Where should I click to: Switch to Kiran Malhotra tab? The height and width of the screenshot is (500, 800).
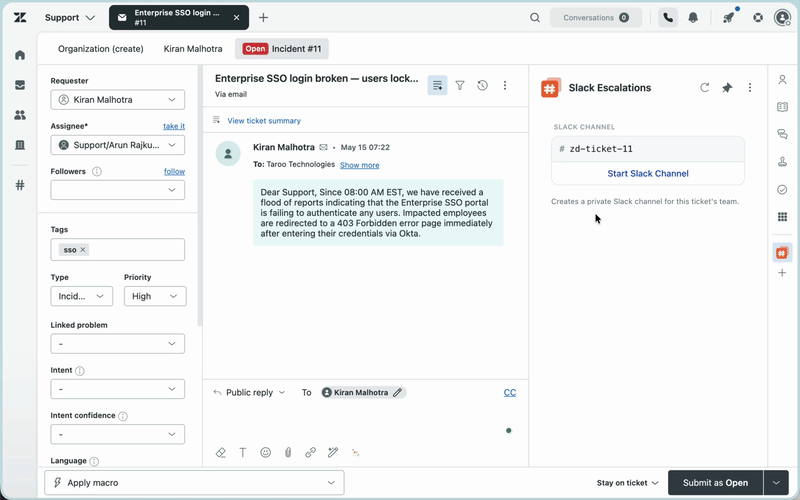[193, 49]
